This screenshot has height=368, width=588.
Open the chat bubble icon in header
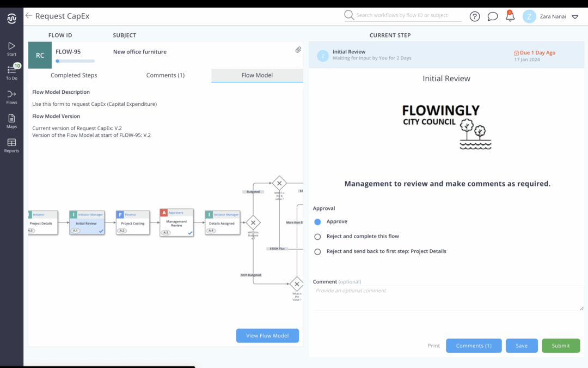click(x=493, y=16)
